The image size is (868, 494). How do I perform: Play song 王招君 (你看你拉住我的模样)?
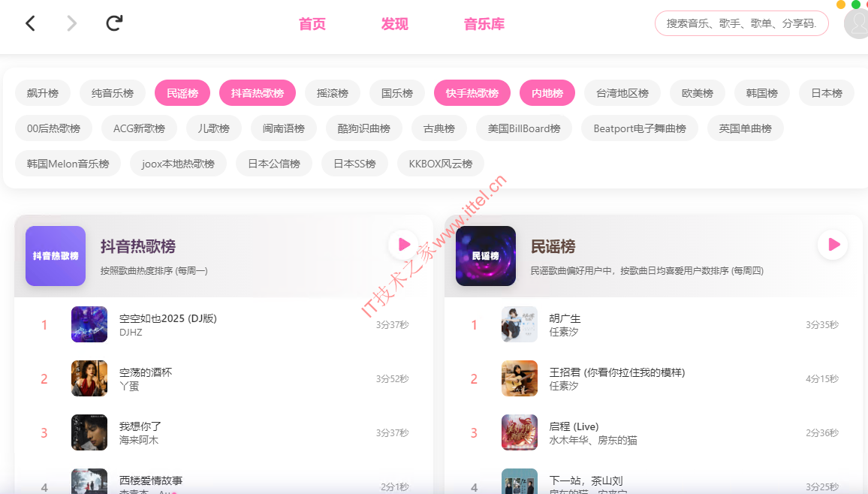[x=616, y=372]
